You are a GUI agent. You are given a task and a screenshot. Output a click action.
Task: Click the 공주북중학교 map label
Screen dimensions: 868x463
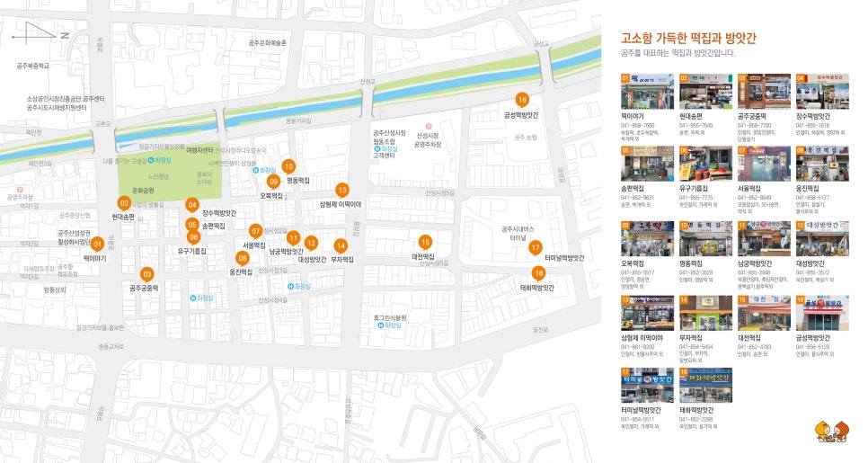click(x=32, y=66)
